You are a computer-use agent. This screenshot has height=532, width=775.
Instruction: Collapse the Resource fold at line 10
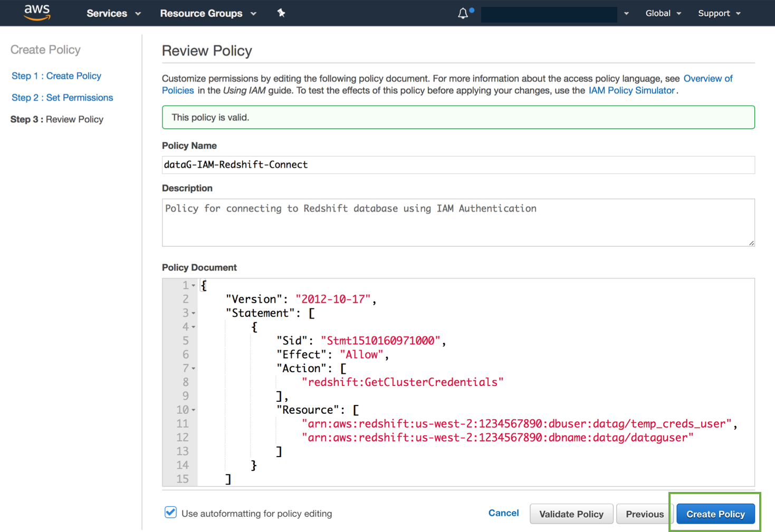pyautogui.click(x=194, y=410)
